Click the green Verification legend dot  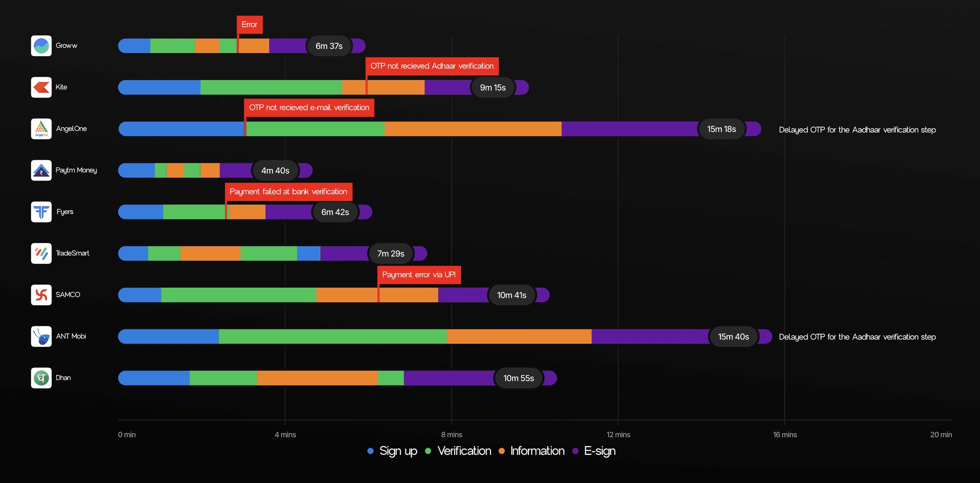pos(428,451)
